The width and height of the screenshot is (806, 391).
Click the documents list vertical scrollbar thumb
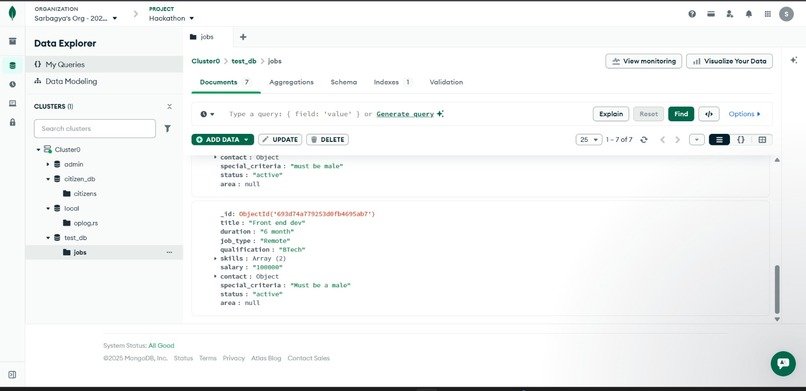pos(777,289)
